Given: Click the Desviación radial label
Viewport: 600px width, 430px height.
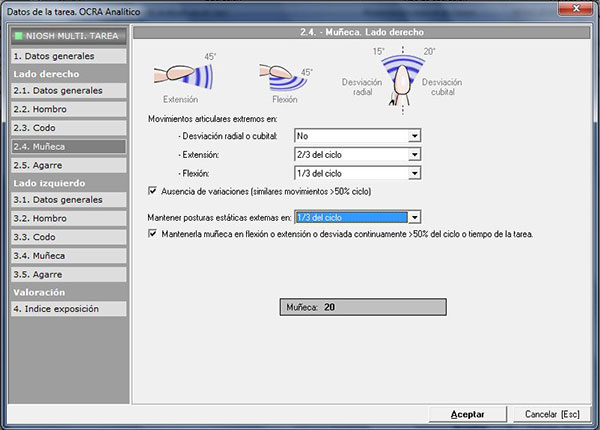Looking at the screenshot, I should click(362, 87).
